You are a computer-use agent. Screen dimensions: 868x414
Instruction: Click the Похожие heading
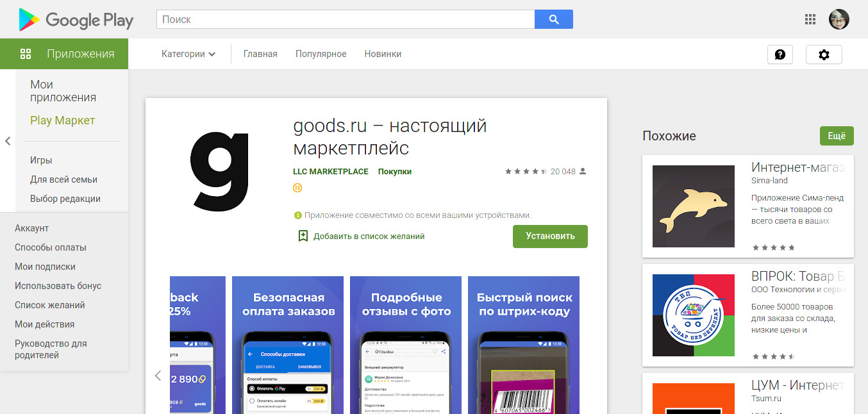coord(669,136)
